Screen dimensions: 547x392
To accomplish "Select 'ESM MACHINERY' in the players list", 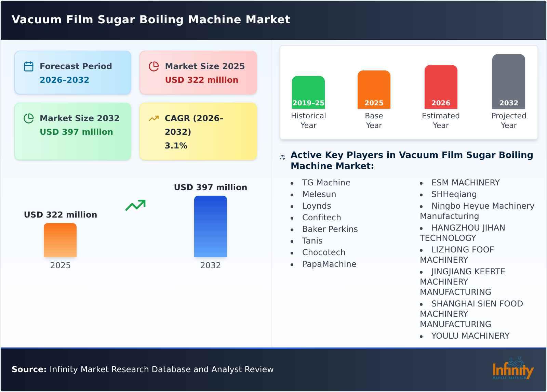I will [x=466, y=183].
